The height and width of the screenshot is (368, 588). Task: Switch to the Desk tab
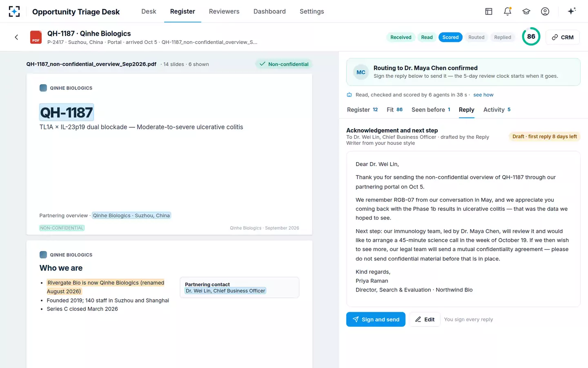149,11
